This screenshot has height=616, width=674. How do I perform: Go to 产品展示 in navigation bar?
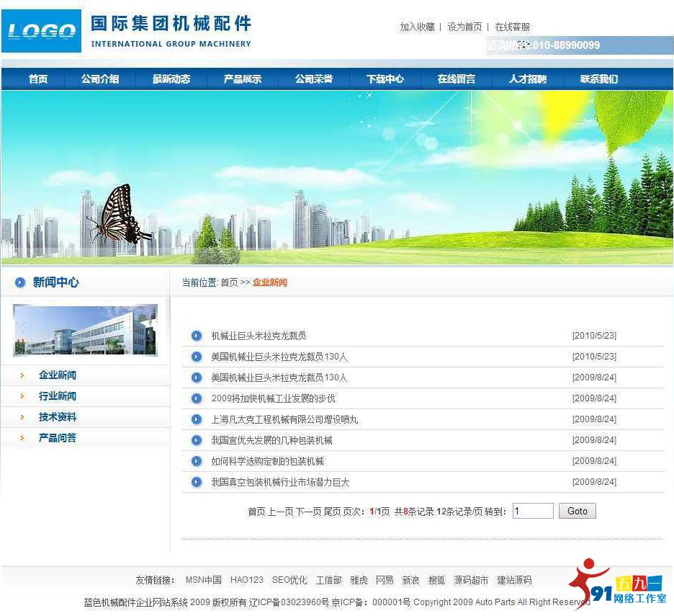click(x=243, y=79)
